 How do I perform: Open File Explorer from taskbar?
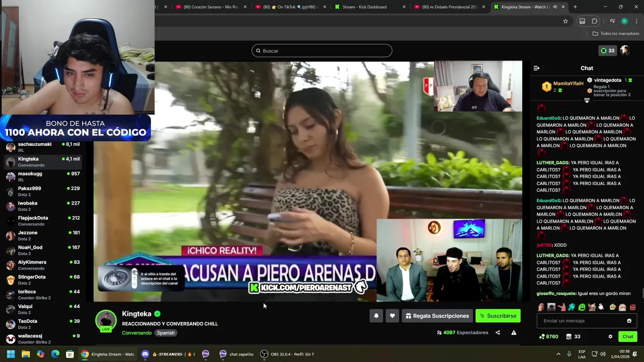(26, 354)
